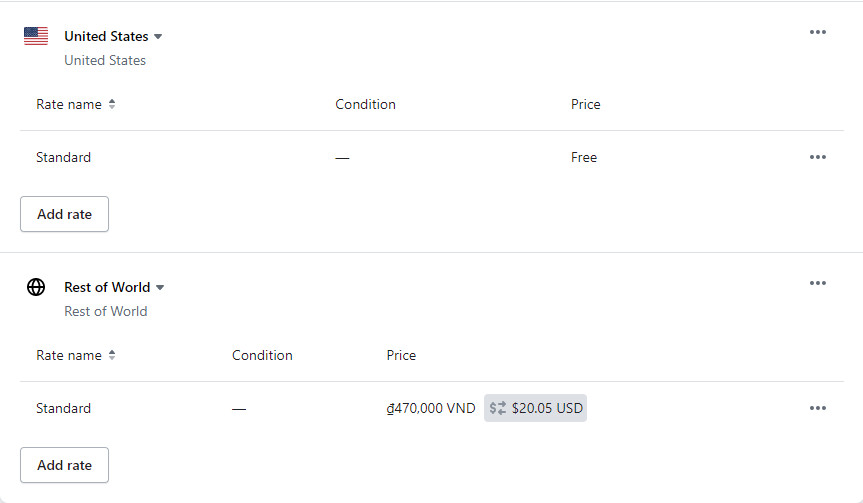Click the currency conversion icon beside $20.05 USD

point(498,408)
